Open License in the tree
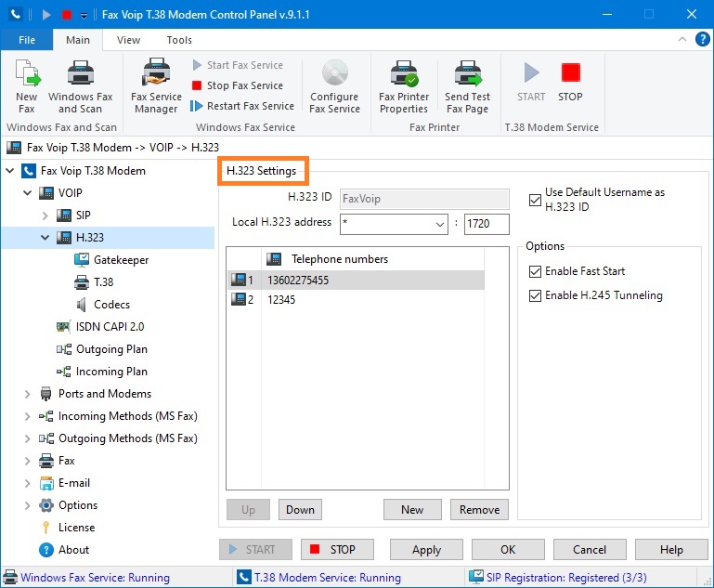This screenshot has width=714, height=588. (x=76, y=528)
